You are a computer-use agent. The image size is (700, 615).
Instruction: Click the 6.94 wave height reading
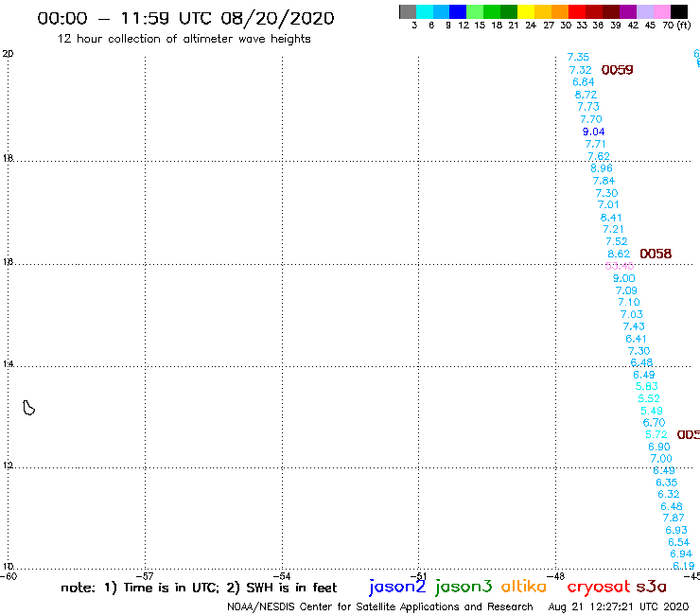681,554
